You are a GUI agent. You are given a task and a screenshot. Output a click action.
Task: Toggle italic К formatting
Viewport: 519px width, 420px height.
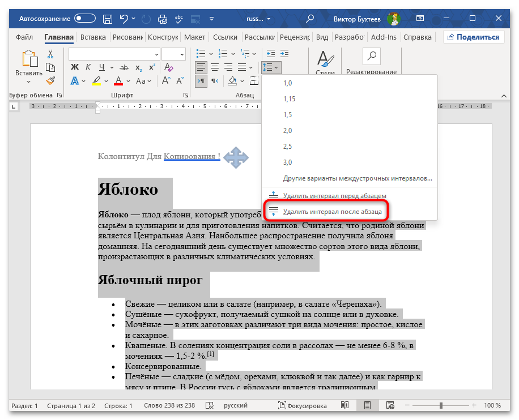pyautogui.click(x=88, y=67)
